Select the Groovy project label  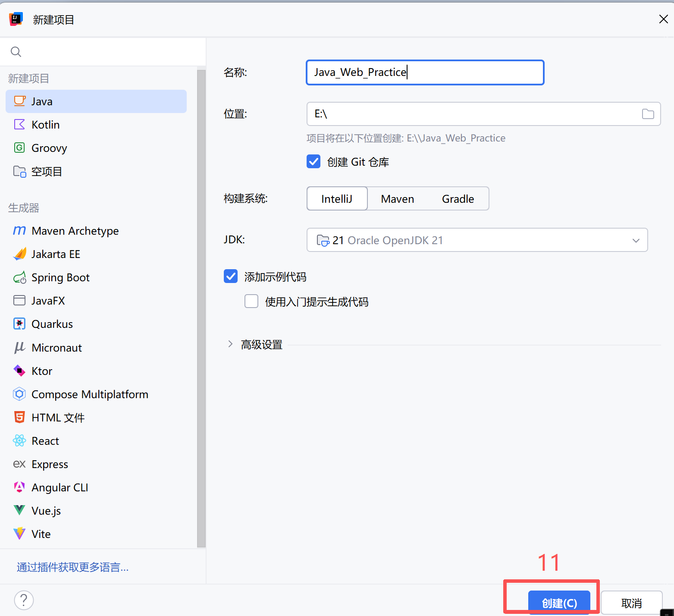[x=49, y=148]
